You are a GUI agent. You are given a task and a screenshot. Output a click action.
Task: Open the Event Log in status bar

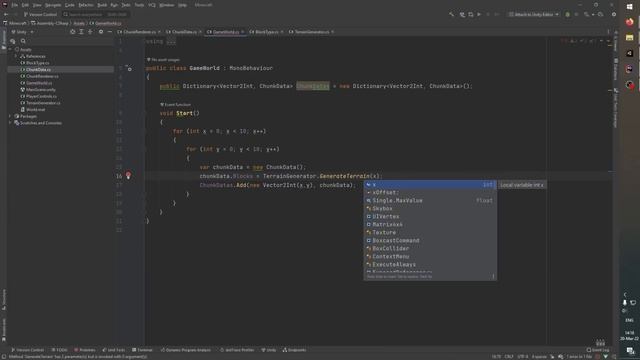(598, 350)
